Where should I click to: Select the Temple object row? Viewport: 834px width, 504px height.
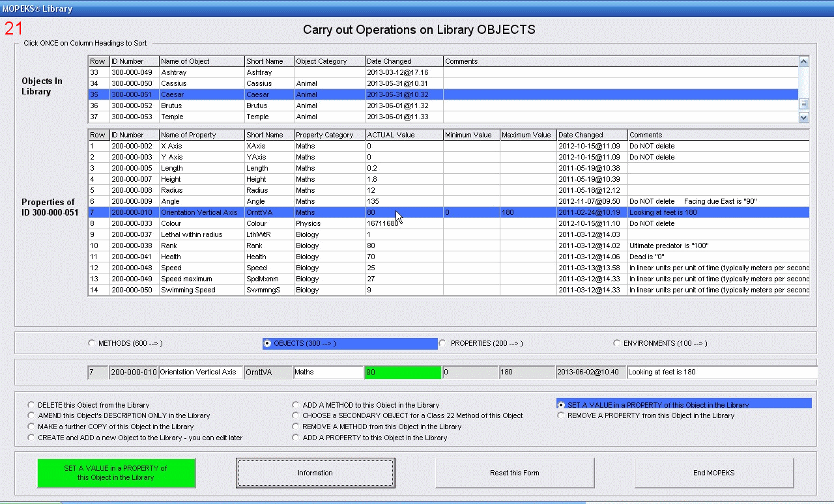443,117
